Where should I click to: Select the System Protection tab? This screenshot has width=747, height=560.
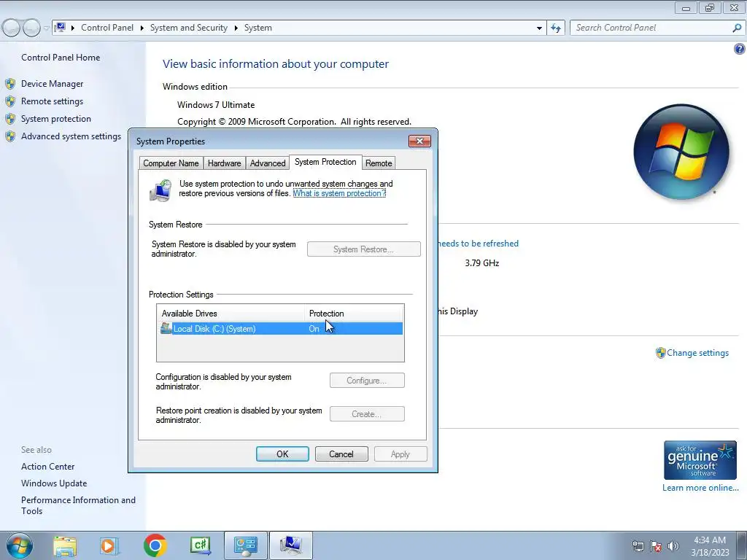[325, 162]
